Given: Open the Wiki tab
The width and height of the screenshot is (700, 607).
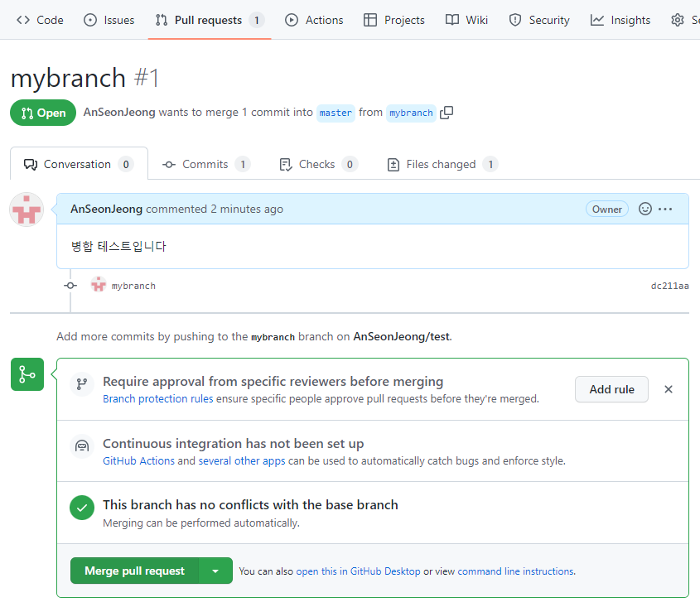Looking at the screenshot, I should coord(466,20).
